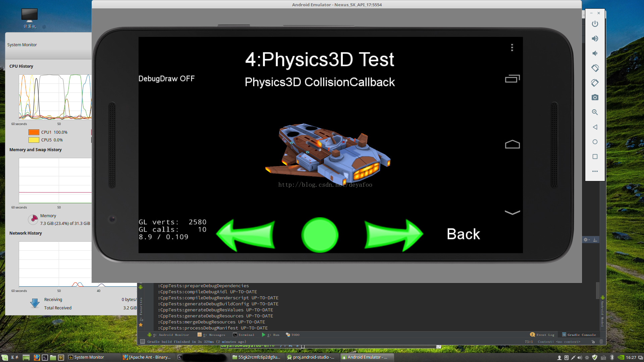The width and height of the screenshot is (644, 362).
Task: Restart the test with the green circle
Action: pos(320,235)
